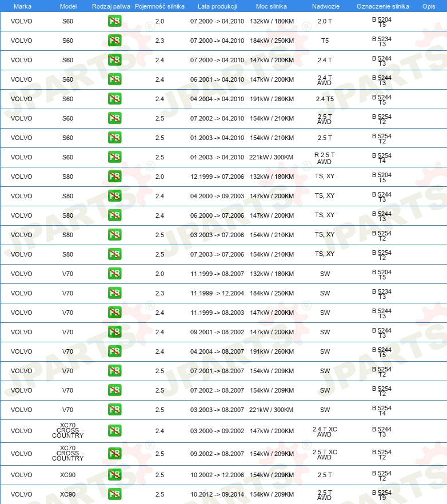Viewport: 447px width, 504px height.
Task: Click the date range 04.2004 -> 04.2010
Action: (x=217, y=99)
